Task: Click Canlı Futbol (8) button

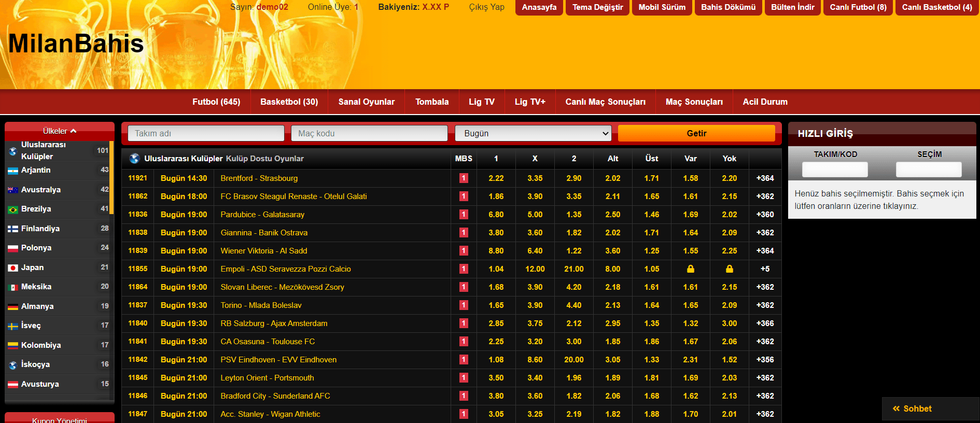Action: (858, 7)
